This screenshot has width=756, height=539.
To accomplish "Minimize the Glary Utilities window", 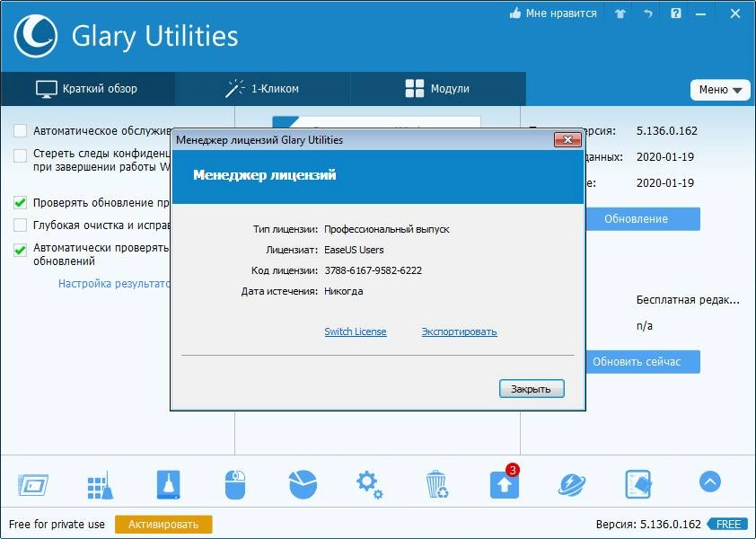I will click(700, 13).
